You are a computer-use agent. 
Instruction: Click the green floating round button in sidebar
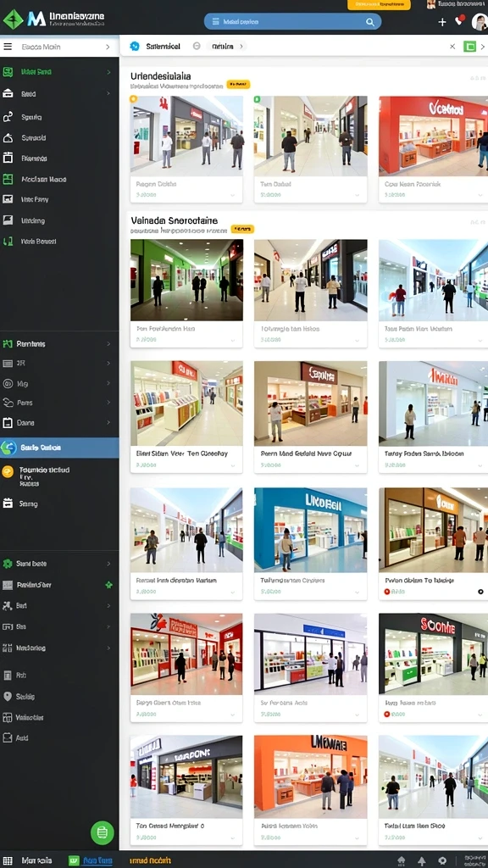103,832
